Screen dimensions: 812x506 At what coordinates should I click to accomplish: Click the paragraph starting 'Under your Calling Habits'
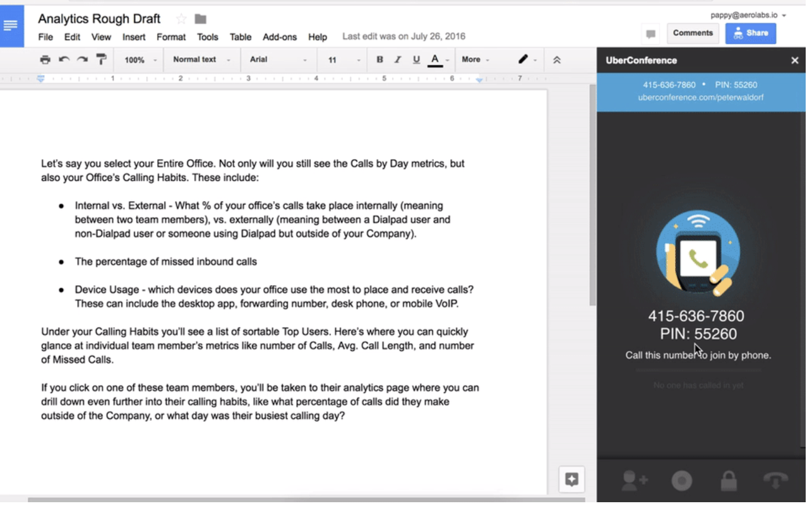pyautogui.click(x=258, y=346)
